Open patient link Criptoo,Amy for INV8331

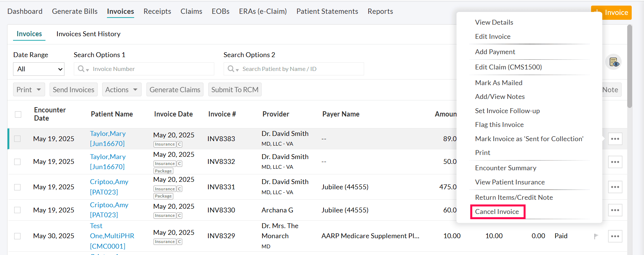pos(109,182)
